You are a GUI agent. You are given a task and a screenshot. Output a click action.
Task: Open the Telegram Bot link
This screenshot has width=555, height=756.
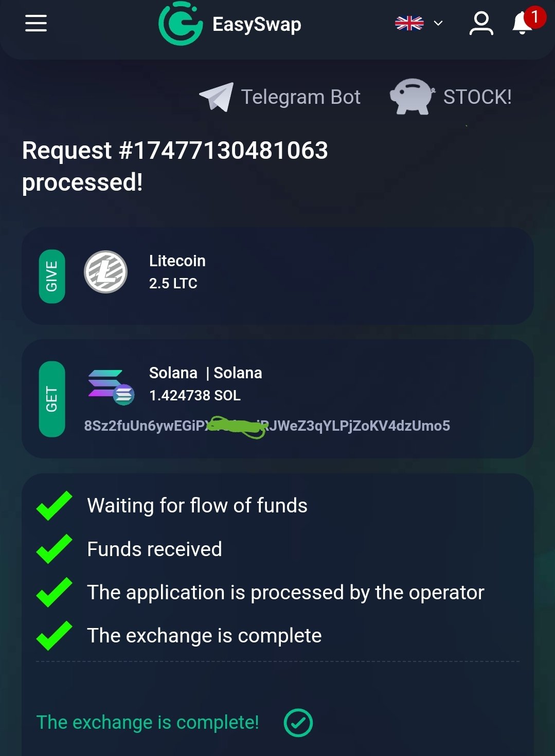tap(301, 97)
